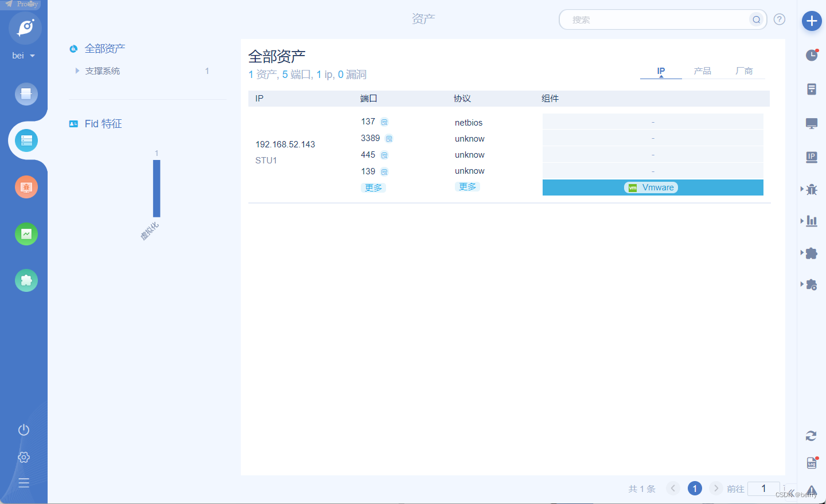Select the assets list sidebar icon

coord(26,140)
